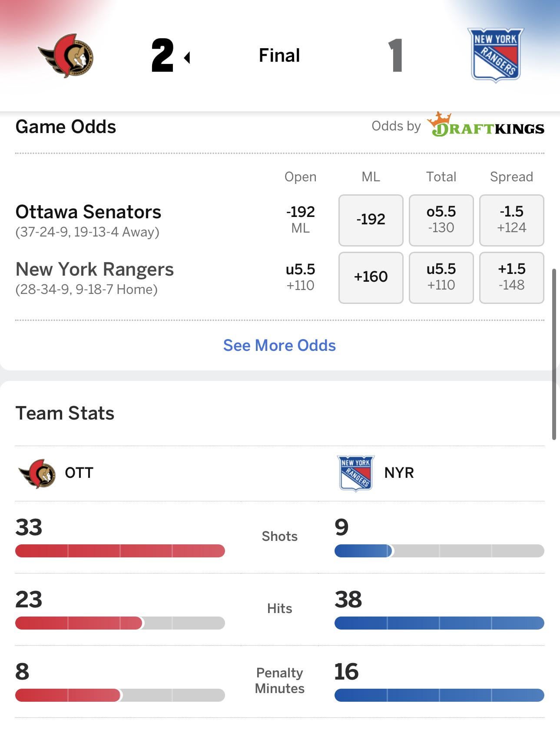Pick the over 5.5 total at -130
Screen dimensions: 560x730
pos(441,220)
